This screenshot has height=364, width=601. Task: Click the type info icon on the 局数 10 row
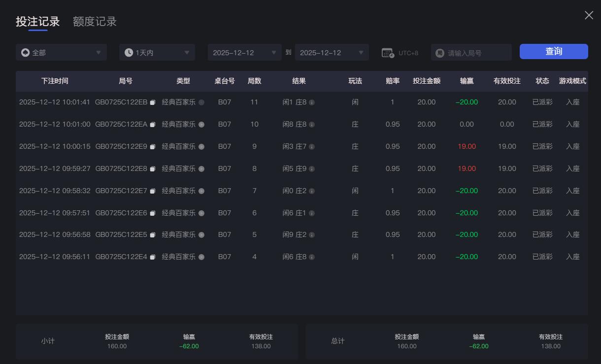[x=201, y=124]
